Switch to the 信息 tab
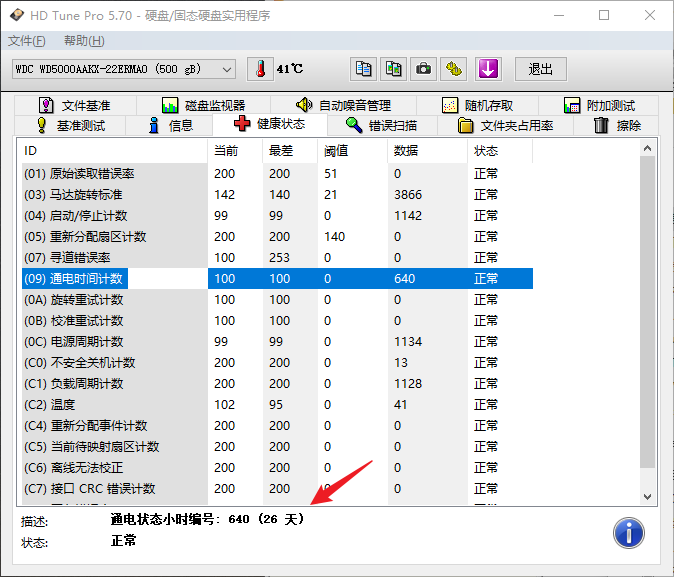Viewport: 674px width, 577px height. pos(169,126)
